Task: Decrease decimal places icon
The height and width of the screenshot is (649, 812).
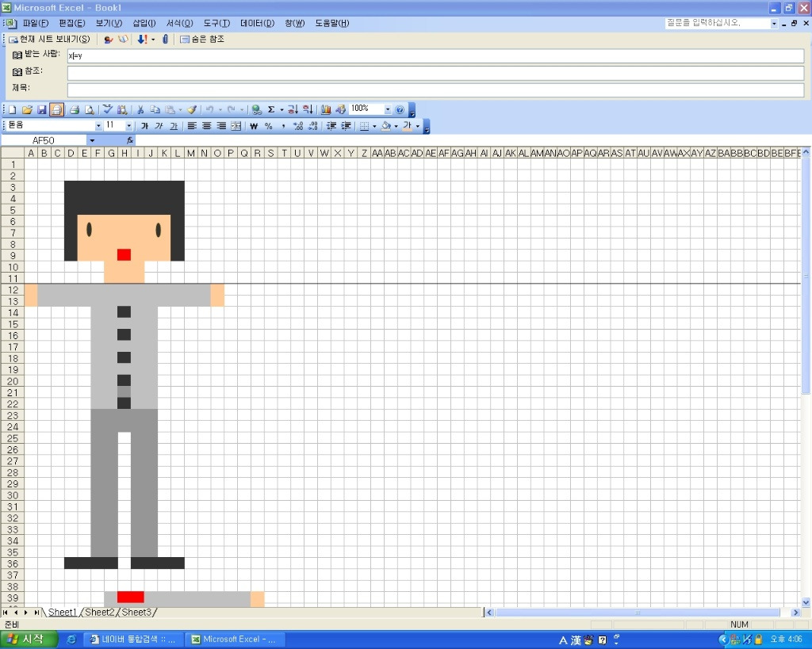Action: (x=312, y=126)
